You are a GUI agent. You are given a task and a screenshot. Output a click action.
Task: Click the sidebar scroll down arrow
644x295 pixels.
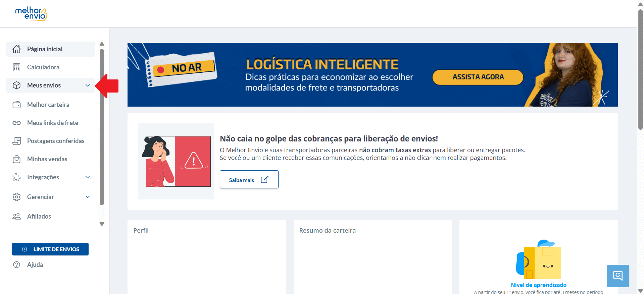[x=102, y=224]
